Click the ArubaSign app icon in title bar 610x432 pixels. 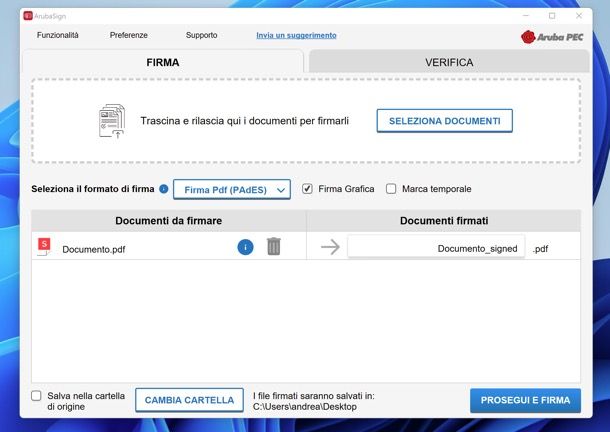[28, 16]
